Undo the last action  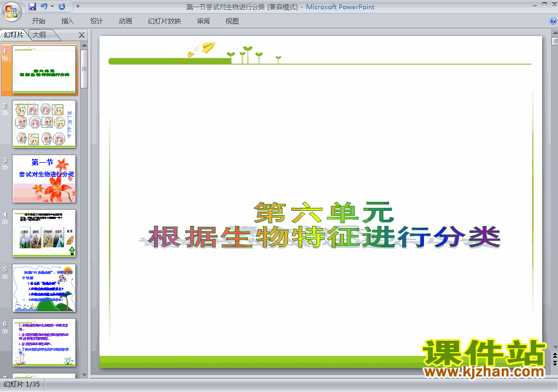click(44, 7)
